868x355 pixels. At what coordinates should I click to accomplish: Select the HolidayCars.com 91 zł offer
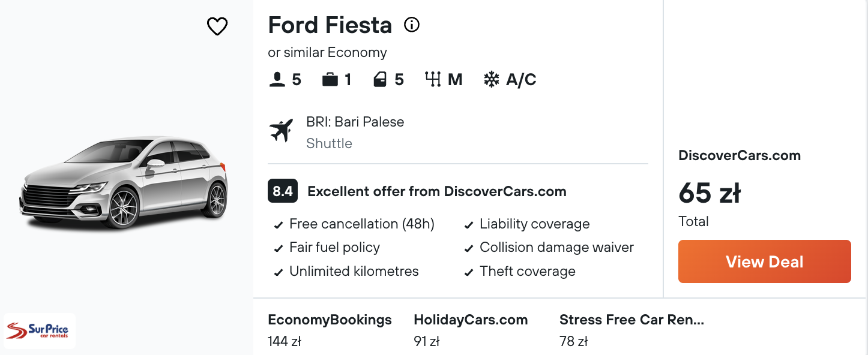pyautogui.click(x=471, y=330)
